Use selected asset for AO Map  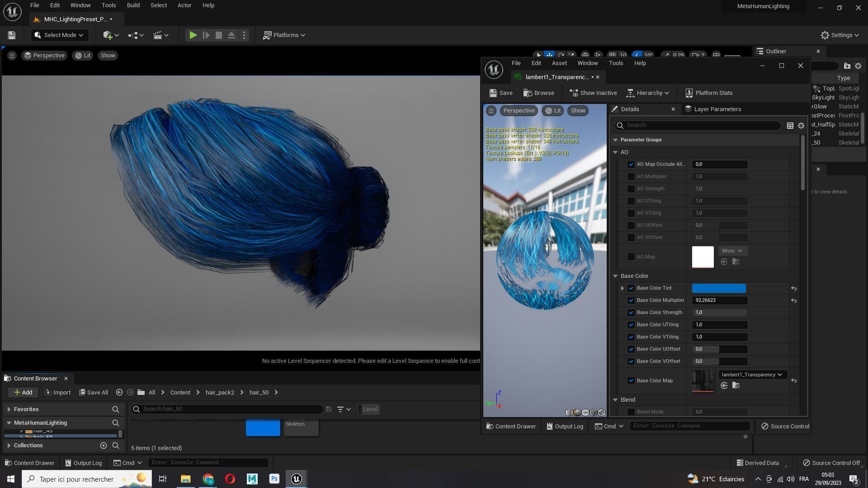724,262
